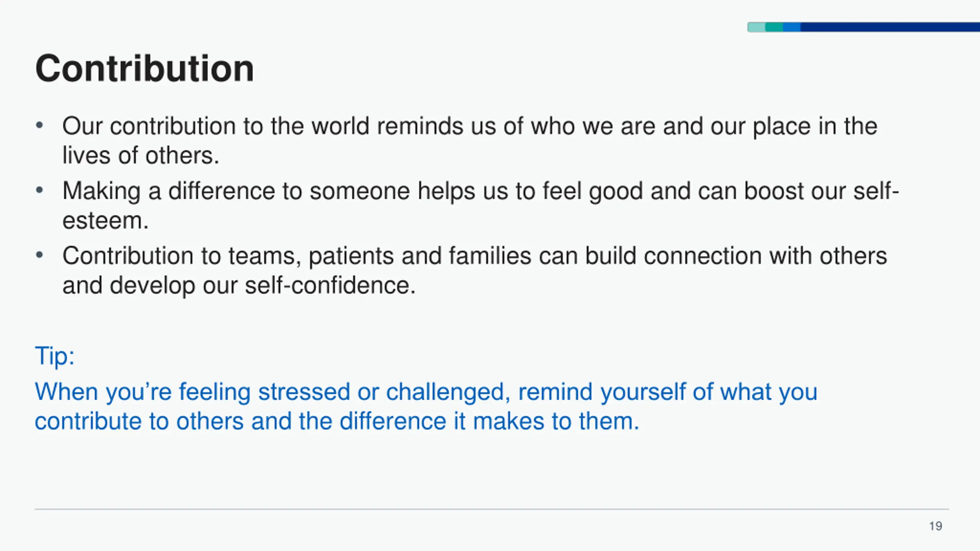Click the tip line ending 'makes to them.'
980x551 pixels.
(x=337, y=421)
